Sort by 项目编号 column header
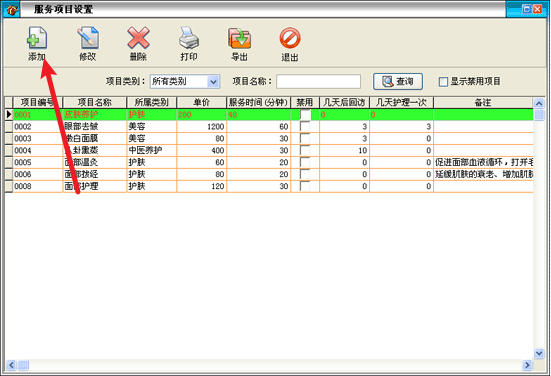The image size is (551, 376). tap(38, 102)
